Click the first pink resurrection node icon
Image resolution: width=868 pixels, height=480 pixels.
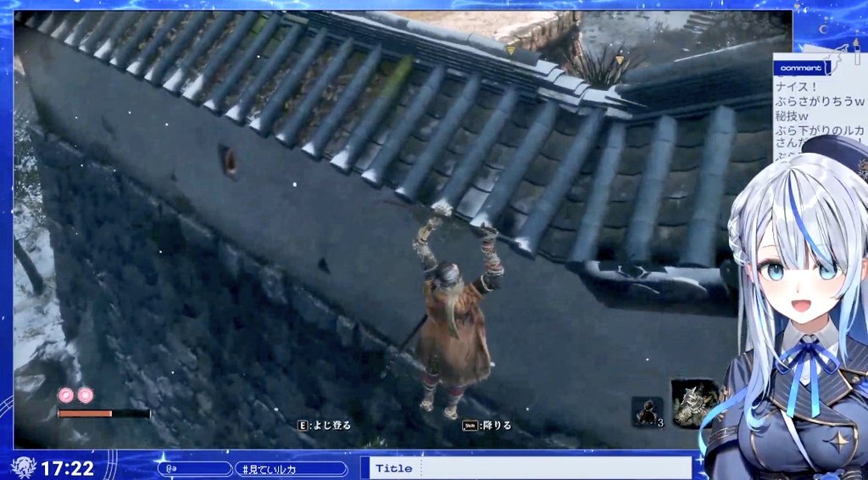click(x=66, y=395)
